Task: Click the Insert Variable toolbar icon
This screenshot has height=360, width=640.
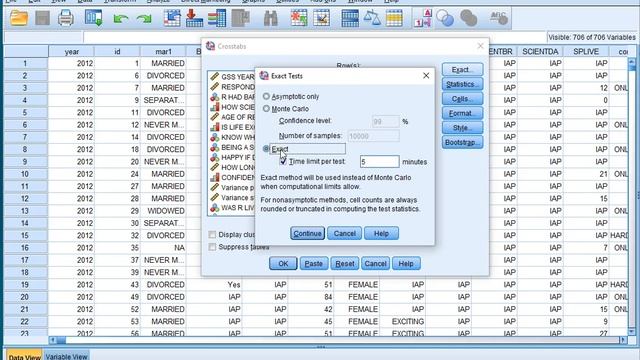Action: click(x=322, y=18)
